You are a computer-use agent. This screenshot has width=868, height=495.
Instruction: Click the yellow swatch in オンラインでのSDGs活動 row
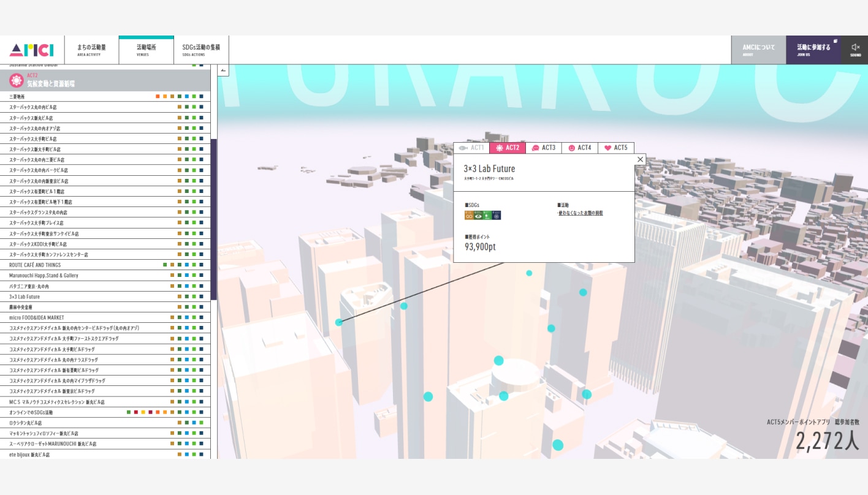pyautogui.click(x=143, y=412)
